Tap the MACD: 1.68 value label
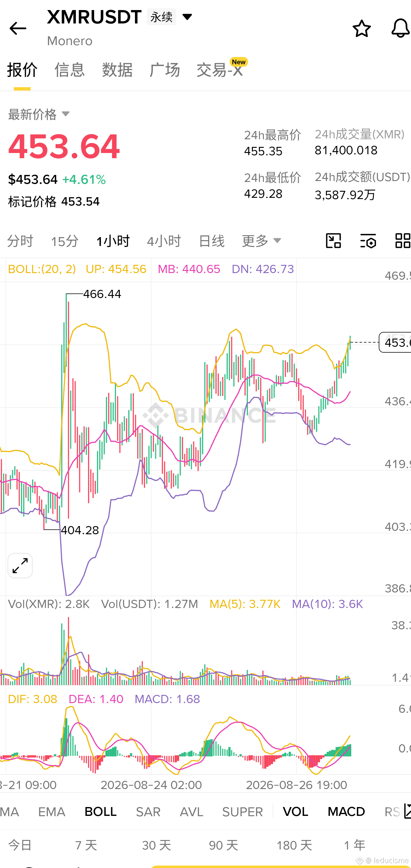 168,699
